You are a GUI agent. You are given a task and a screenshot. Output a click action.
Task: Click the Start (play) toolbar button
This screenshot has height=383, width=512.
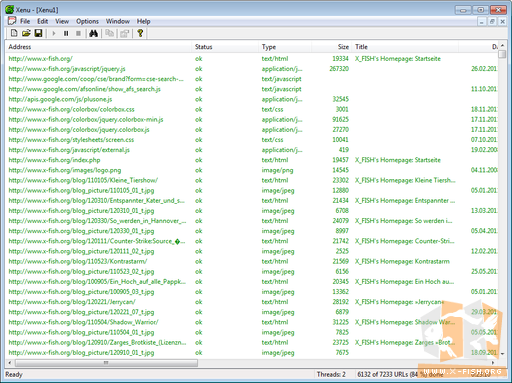(54, 33)
